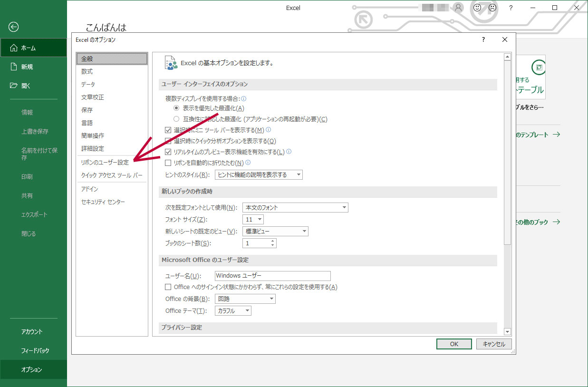The image size is (588, 387).
Task: Click the ブックのシート数 number field
Action: [x=256, y=243]
